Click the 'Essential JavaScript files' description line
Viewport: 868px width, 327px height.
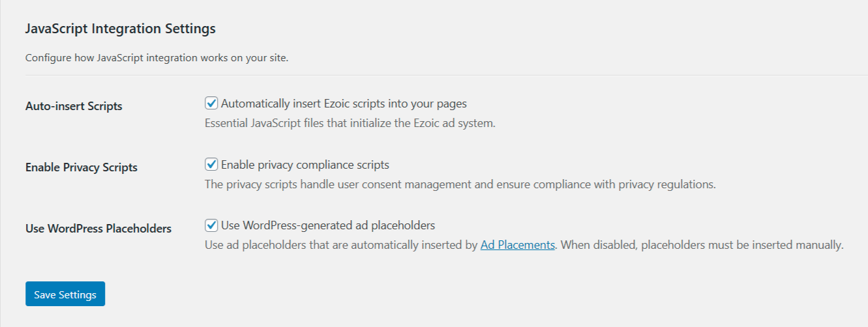click(350, 123)
